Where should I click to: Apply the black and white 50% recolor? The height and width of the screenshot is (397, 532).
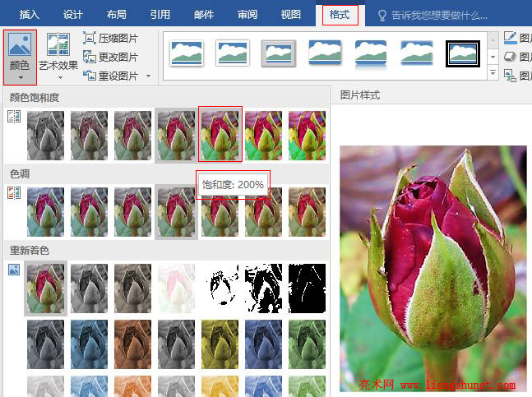click(264, 289)
